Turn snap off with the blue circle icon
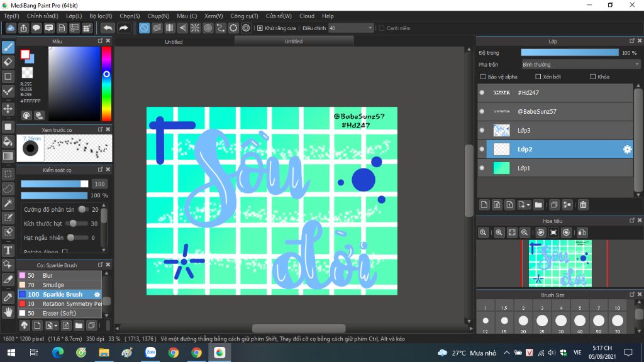This screenshot has width=644, height=362. pos(144,28)
